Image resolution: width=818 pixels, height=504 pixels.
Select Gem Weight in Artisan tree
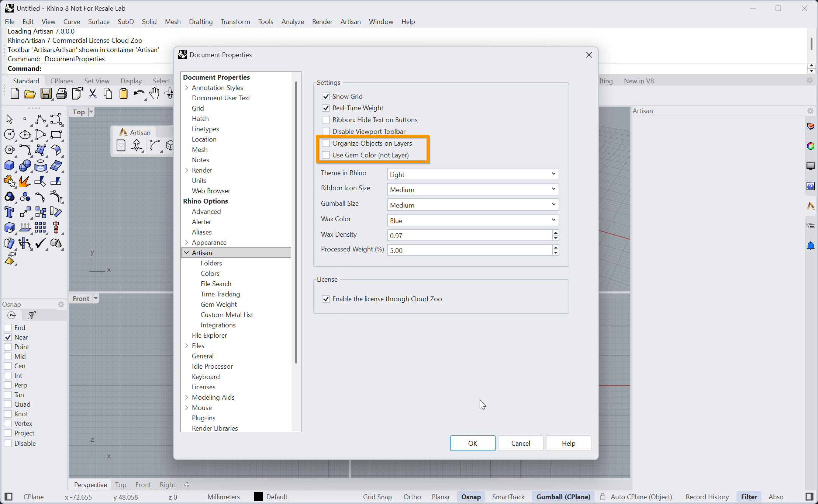[218, 305]
